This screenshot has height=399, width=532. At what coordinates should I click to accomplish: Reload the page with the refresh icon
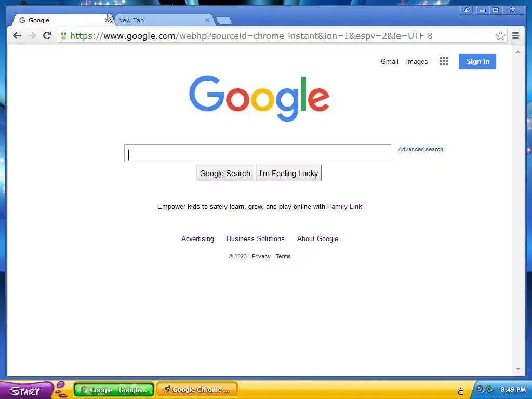47,36
